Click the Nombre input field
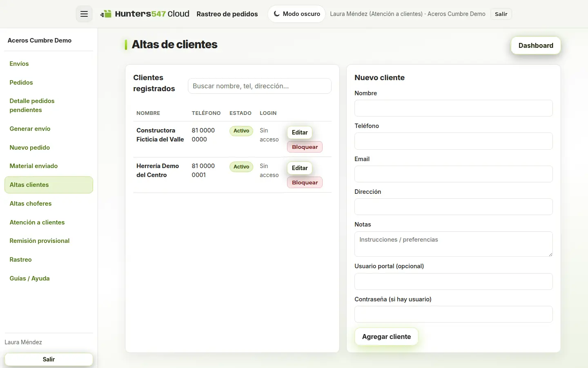 [x=454, y=108]
